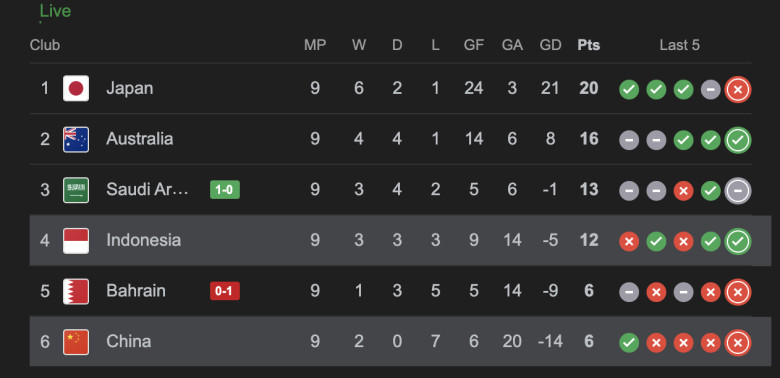Open Bahrain's live 0-1 score badge
The width and height of the screenshot is (780, 378).
[x=225, y=291]
